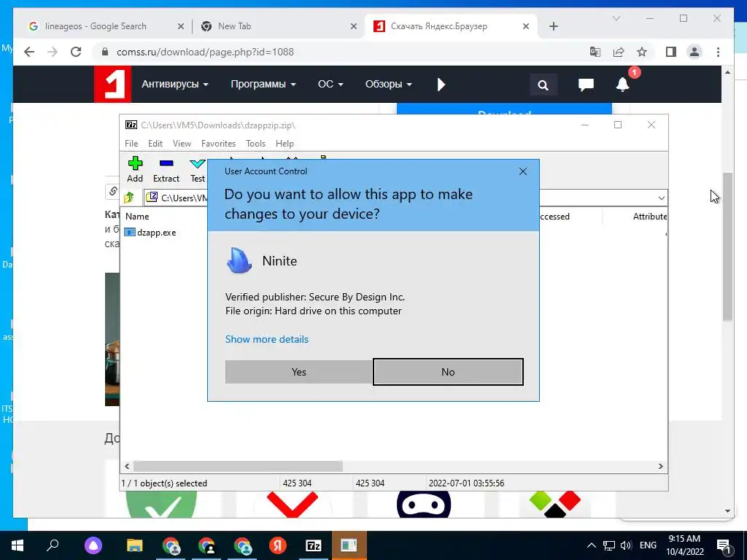Click Yes in User Account Control dialog
747x560 pixels.
(298, 372)
